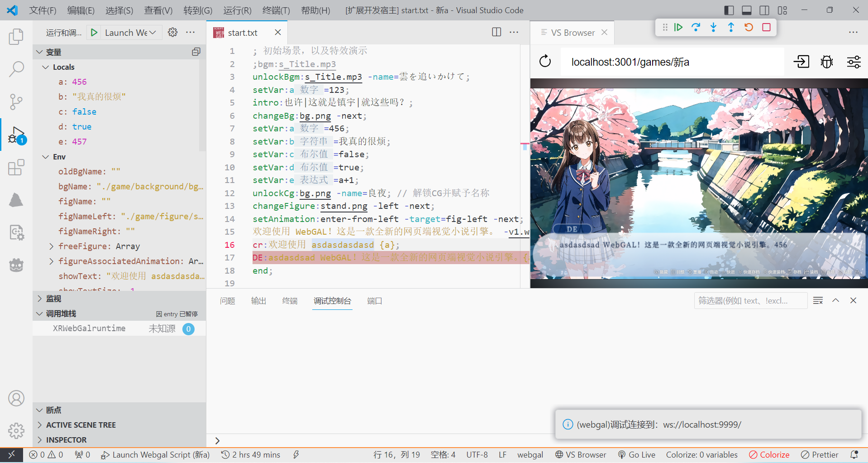The width and height of the screenshot is (868, 463).
Task: Open the 终端(T) menu
Action: [276, 10]
